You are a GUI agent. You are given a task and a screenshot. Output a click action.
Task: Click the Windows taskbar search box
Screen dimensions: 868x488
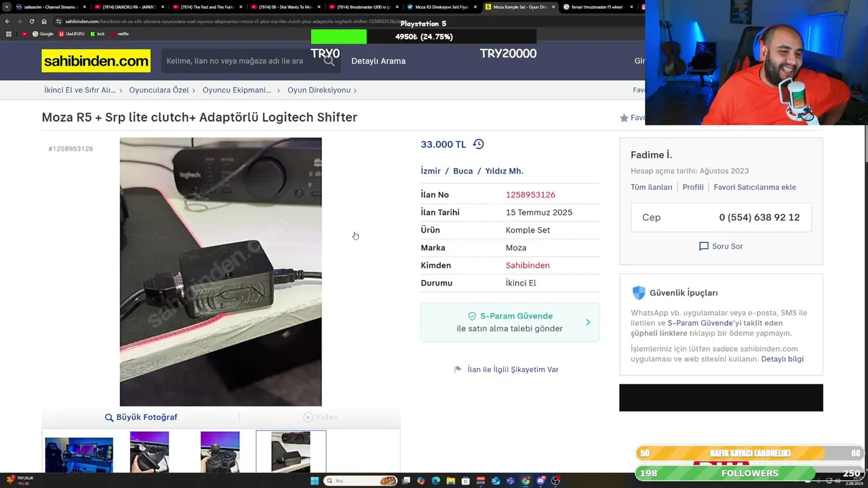pos(361,481)
